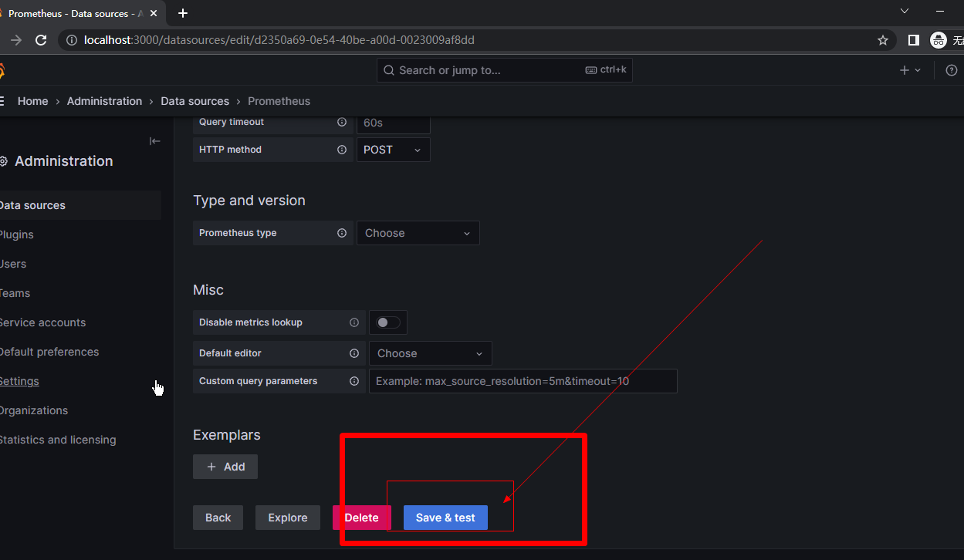Screen dimensions: 964x560
Task: Collapse the Administration side menu
Action: point(155,140)
